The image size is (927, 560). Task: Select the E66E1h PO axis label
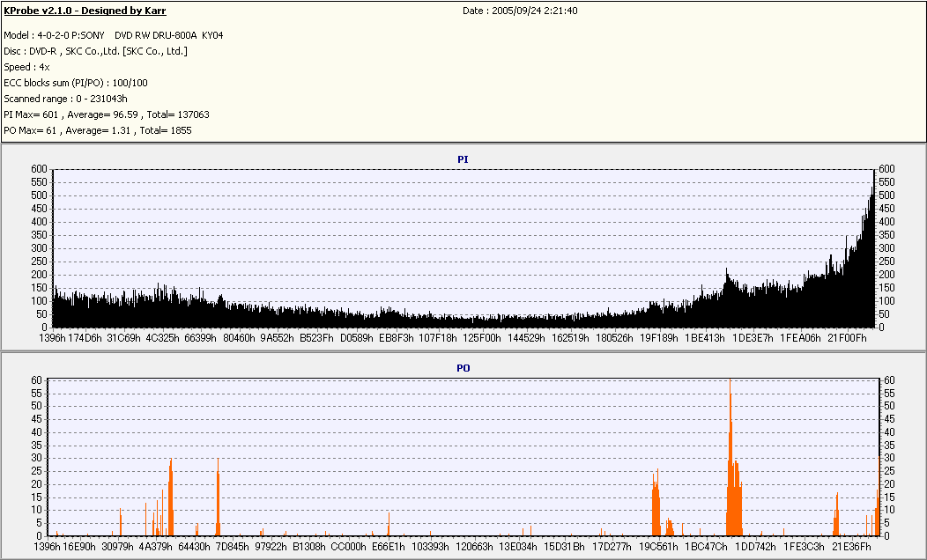click(389, 547)
